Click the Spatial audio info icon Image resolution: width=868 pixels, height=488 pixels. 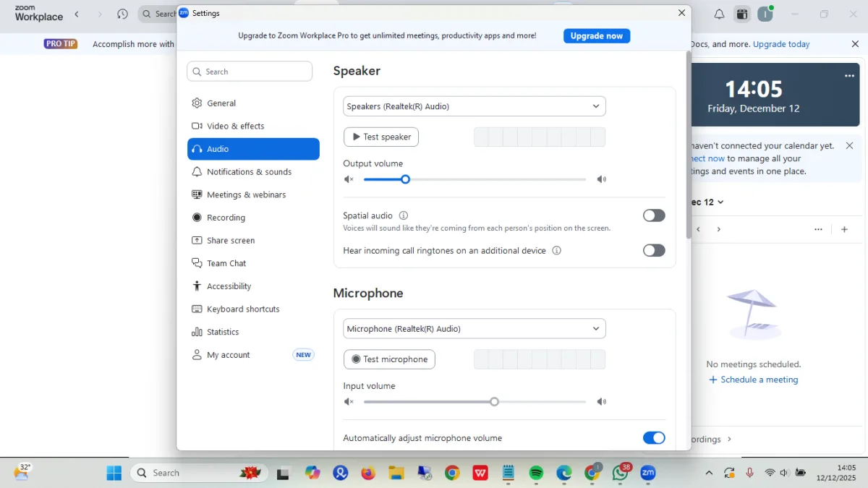click(404, 215)
